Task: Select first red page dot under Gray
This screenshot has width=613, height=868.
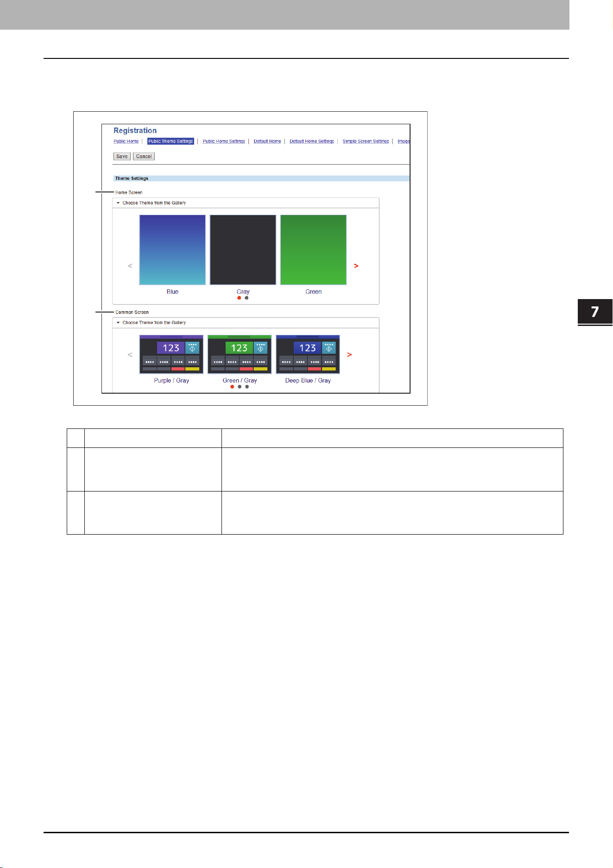Action: (x=239, y=298)
